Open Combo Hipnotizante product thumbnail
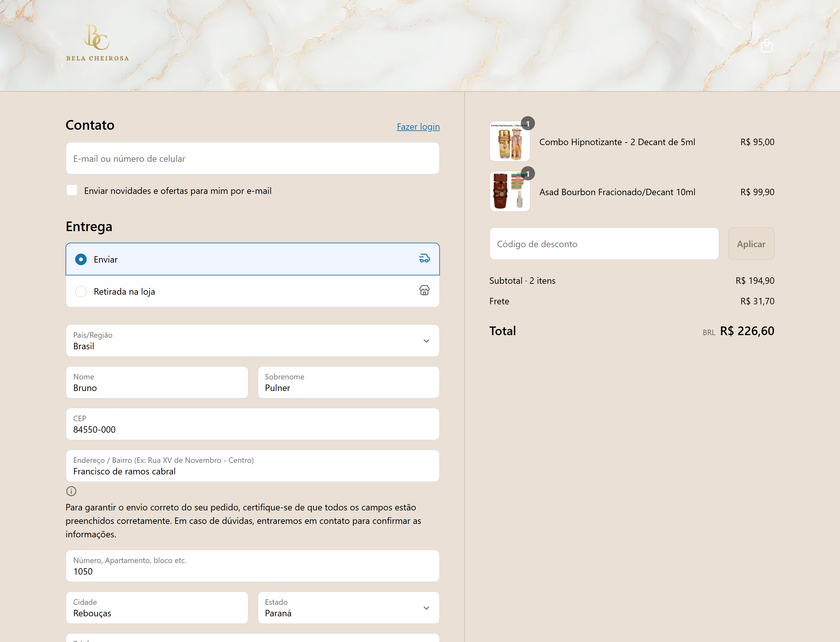Image resolution: width=840 pixels, height=642 pixels. click(x=510, y=142)
